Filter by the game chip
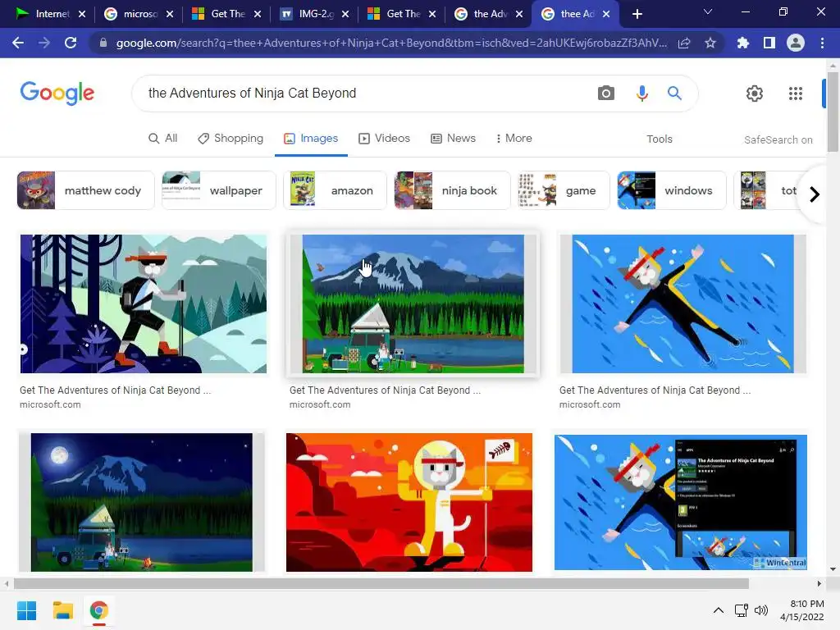The image size is (840, 630). [x=564, y=190]
